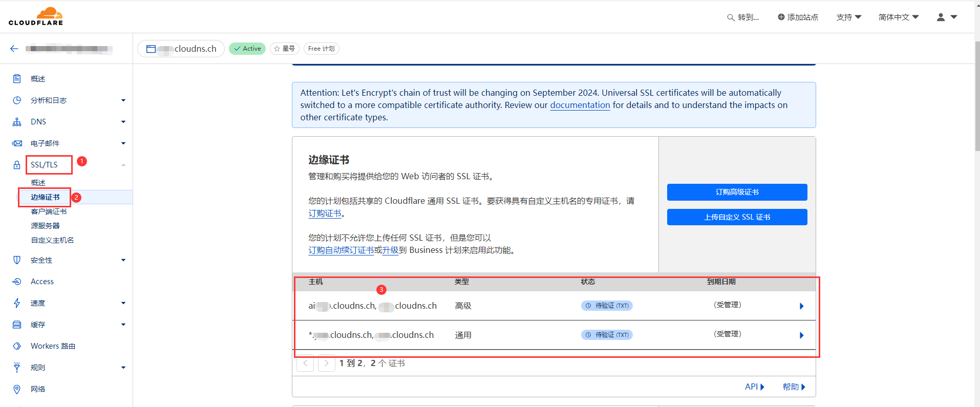
Task: Click 订购高级证书 button
Action: pyautogui.click(x=737, y=192)
